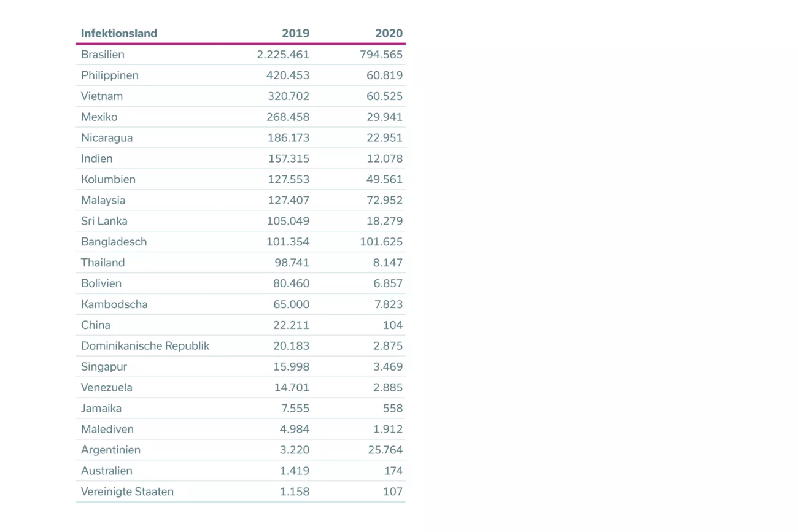The width and height of the screenshot is (798, 532).
Task: Click Malediven 2019 value 4.984
Action: (x=295, y=430)
